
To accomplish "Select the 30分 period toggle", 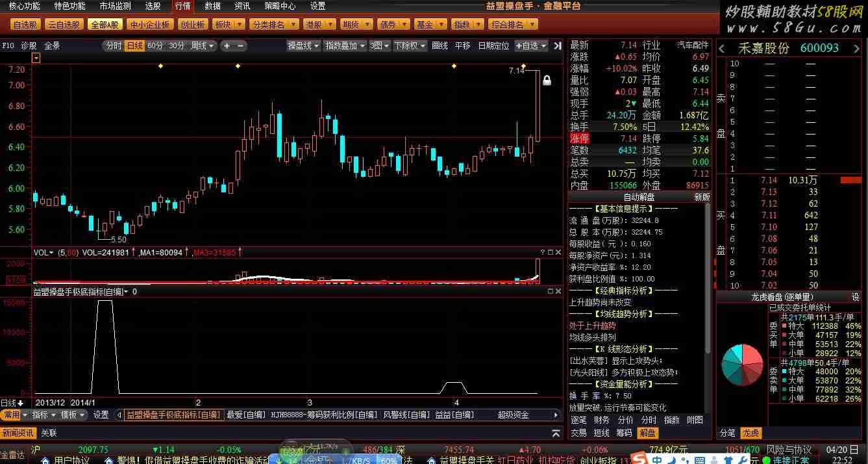I will (x=176, y=45).
